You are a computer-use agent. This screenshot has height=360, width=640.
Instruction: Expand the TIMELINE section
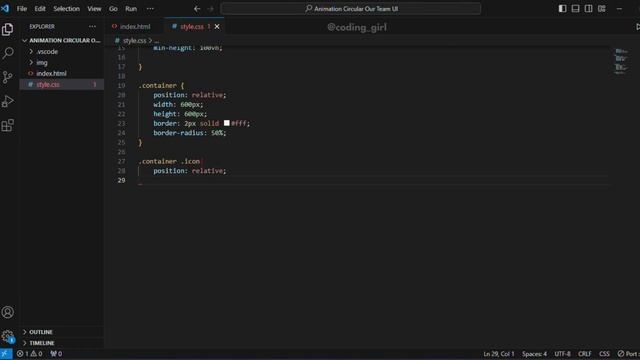[x=61, y=343]
